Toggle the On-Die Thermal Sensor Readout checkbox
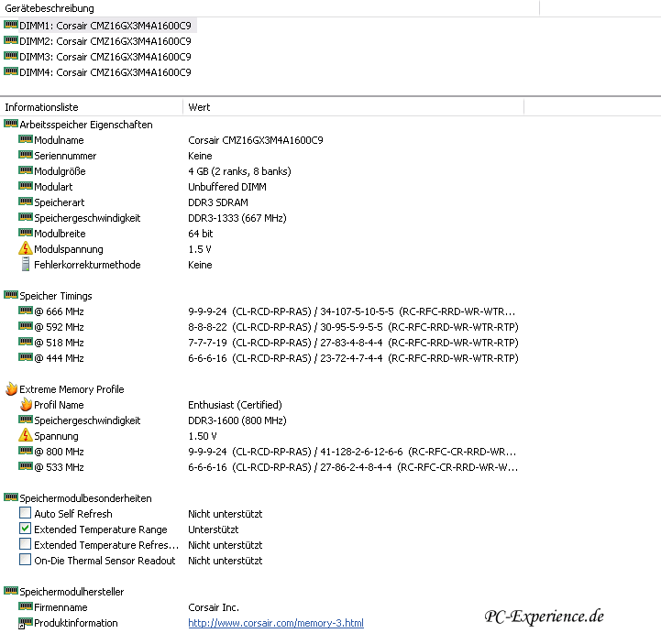The width and height of the screenshot is (661, 644). click(26, 561)
